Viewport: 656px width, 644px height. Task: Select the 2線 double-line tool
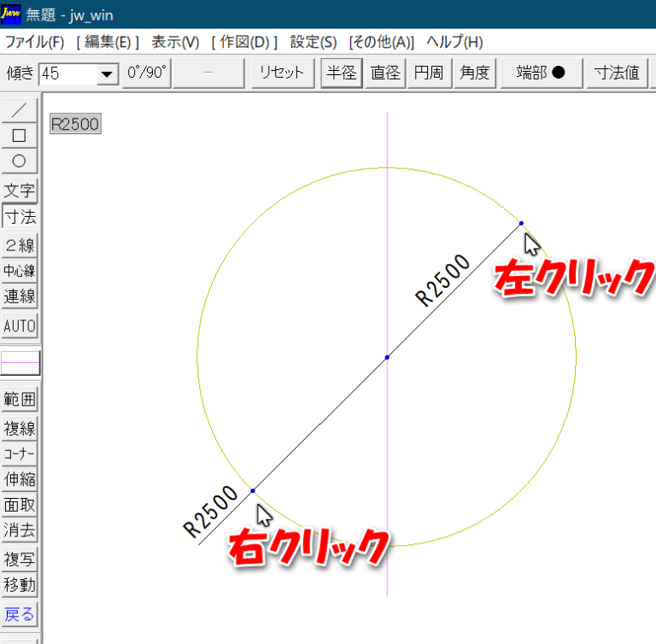pos(20,245)
